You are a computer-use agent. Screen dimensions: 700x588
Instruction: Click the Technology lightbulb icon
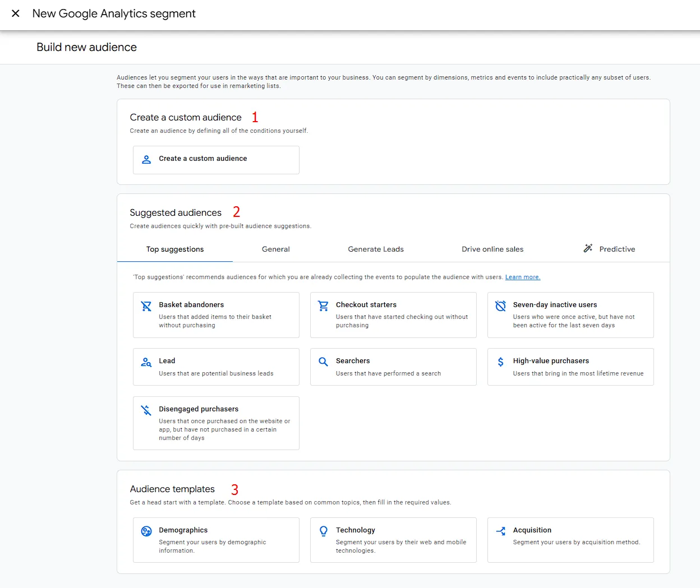[323, 531]
